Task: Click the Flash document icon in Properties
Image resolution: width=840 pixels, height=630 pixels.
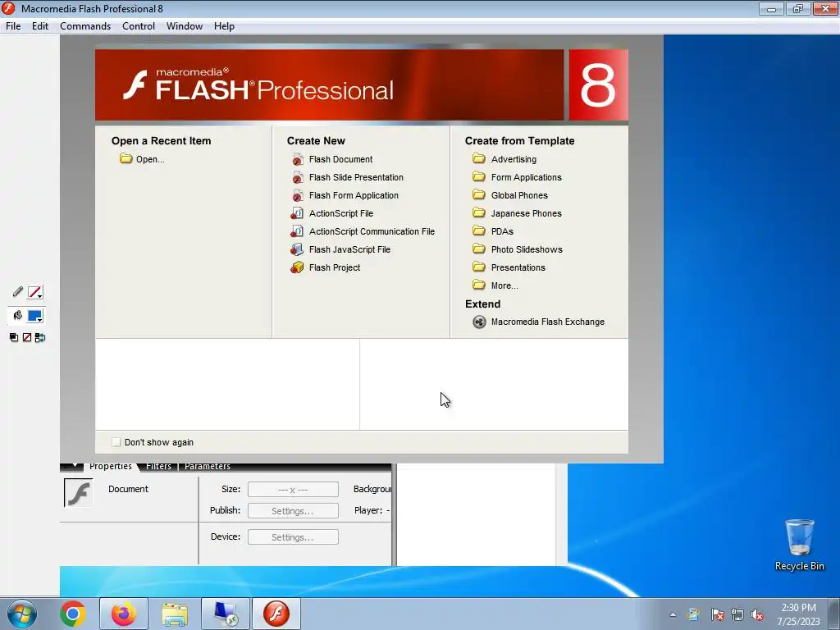Action: tap(78, 493)
